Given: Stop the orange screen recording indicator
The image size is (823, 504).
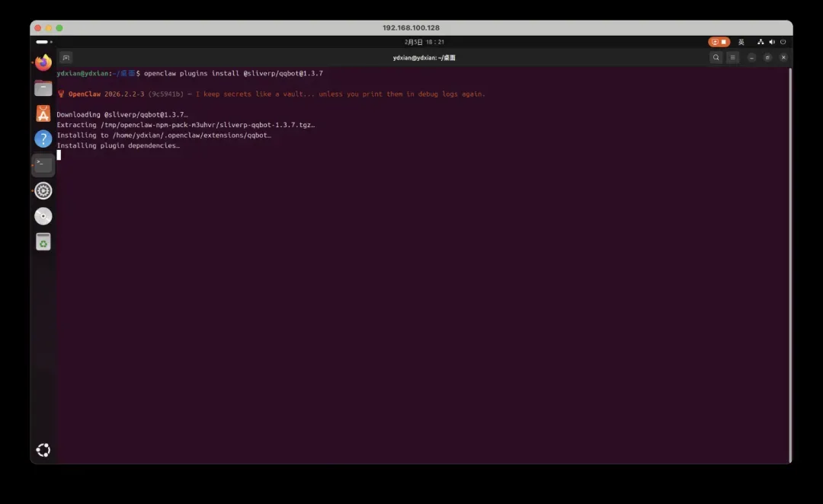Looking at the screenshot, I should (719, 42).
